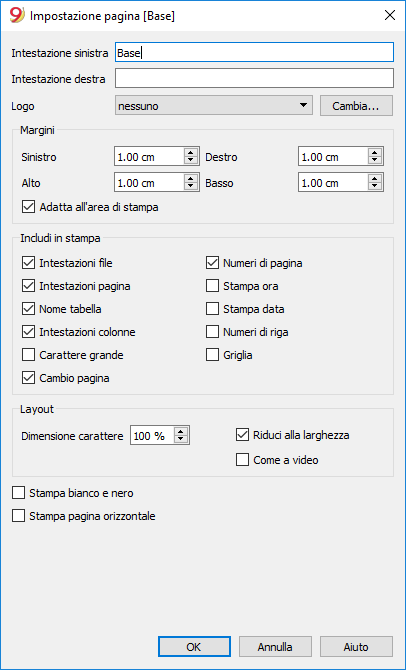
Task: Confirm settings with OK button
Action: pyautogui.click(x=194, y=647)
